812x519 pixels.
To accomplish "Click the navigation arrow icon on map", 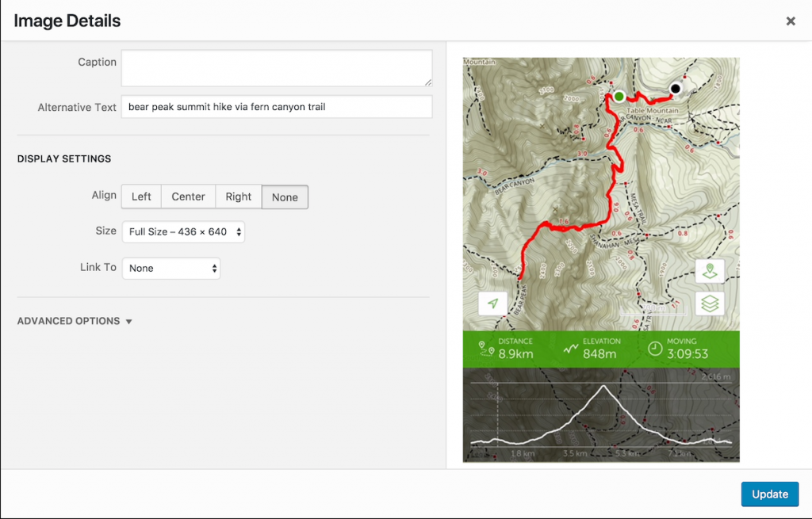I will click(492, 303).
